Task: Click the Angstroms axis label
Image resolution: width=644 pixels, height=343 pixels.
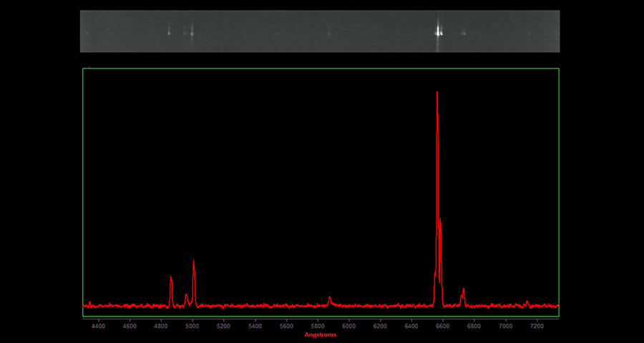Action: pyautogui.click(x=320, y=334)
